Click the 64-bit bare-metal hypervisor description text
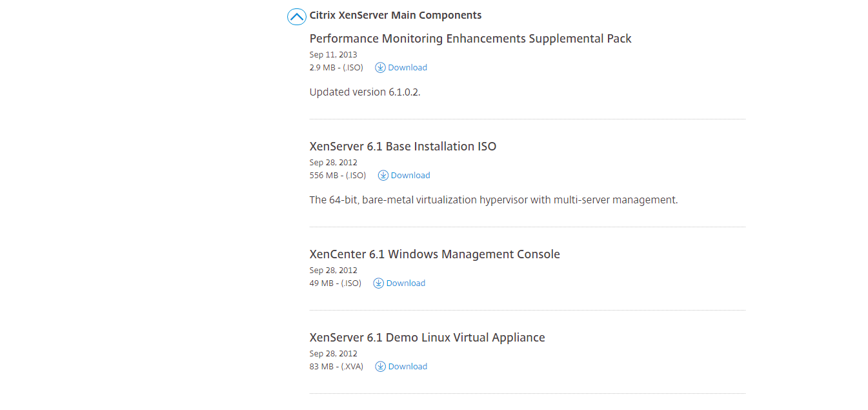 (x=493, y=200)
